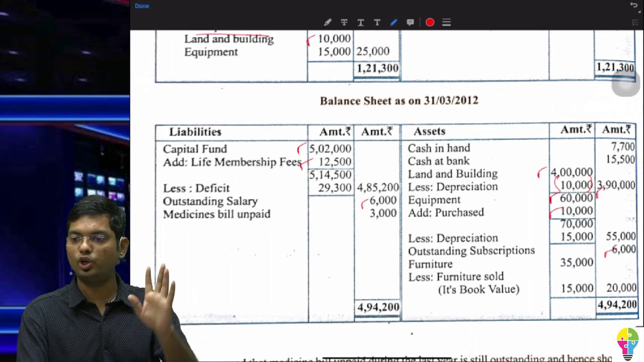Click the Balance Sheet as on 31/03/2012 heading
The image size is (644, 362).
pos(399,101)
